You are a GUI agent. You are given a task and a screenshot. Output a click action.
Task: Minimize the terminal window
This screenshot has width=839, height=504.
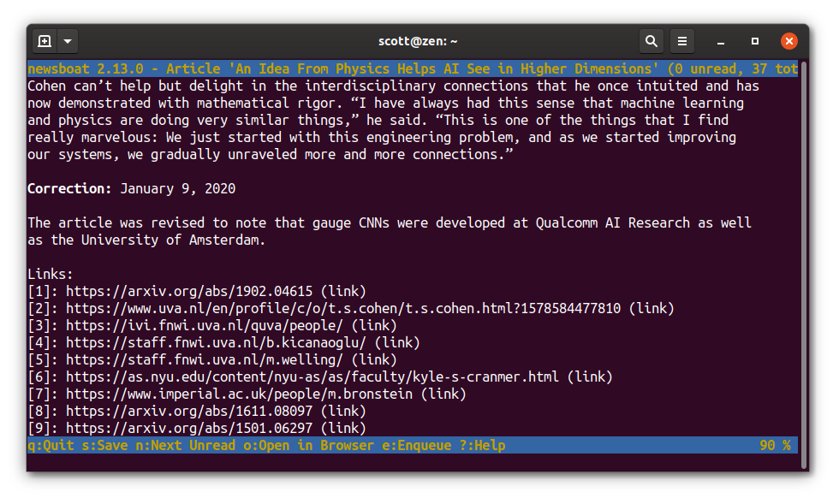pyautogui.click(x=722, y=41)
